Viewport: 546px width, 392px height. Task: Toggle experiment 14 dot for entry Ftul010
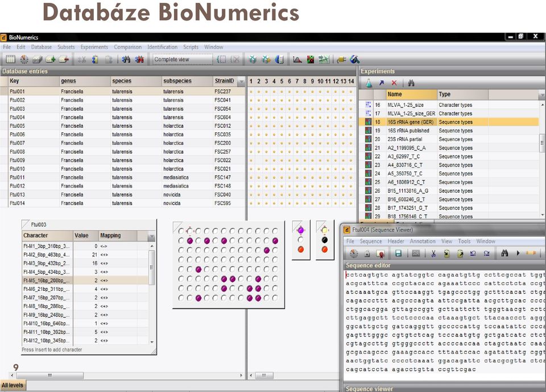click(351, 169)
